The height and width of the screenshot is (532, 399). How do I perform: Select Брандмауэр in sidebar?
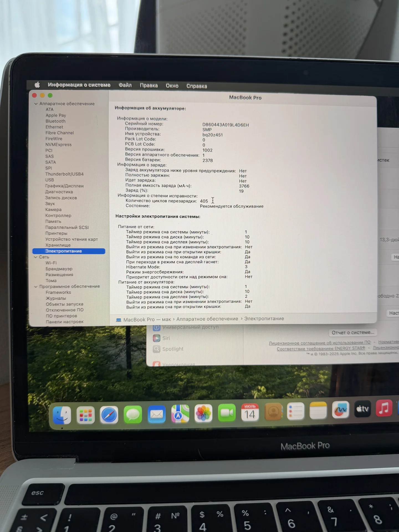click(x=59, y=269)
